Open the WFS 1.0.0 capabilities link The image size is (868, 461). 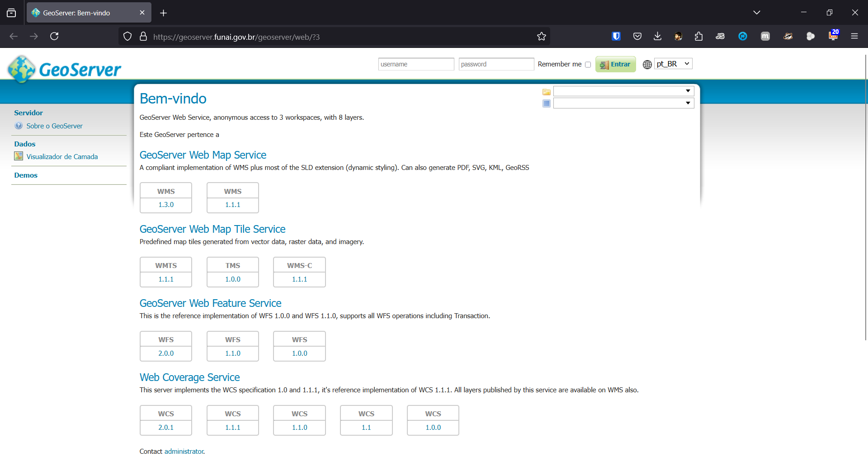pos(299,353)
